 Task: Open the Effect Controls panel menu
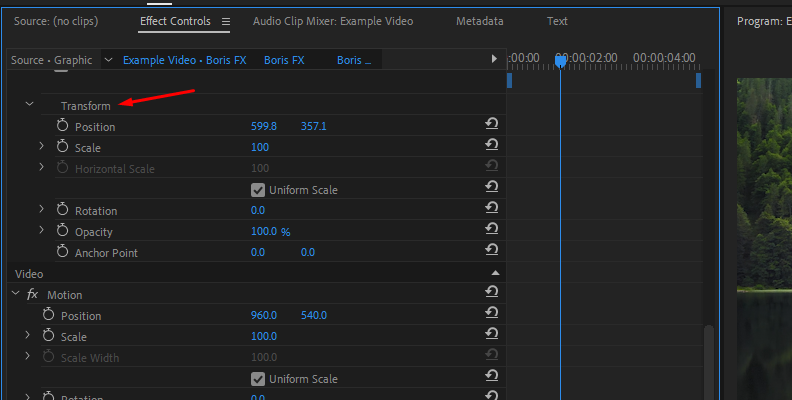click(x=225, y=21)
